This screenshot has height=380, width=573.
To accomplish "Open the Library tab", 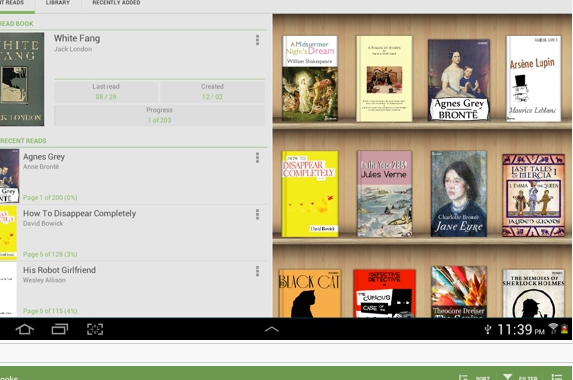I will (x=58, y=3).
